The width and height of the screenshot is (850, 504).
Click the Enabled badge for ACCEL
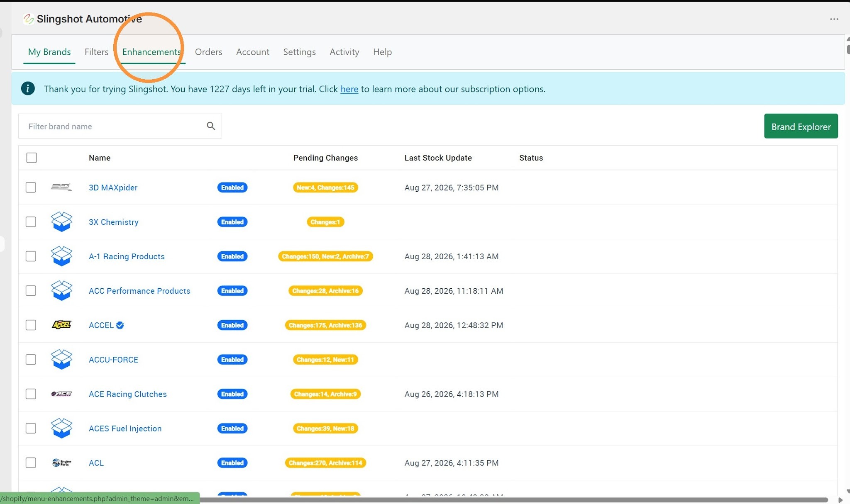232,325
